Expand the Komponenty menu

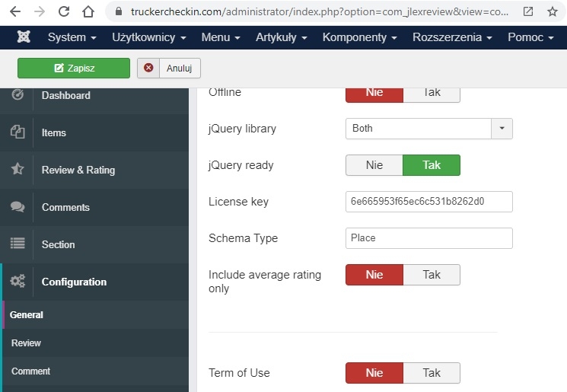point(361,37)
